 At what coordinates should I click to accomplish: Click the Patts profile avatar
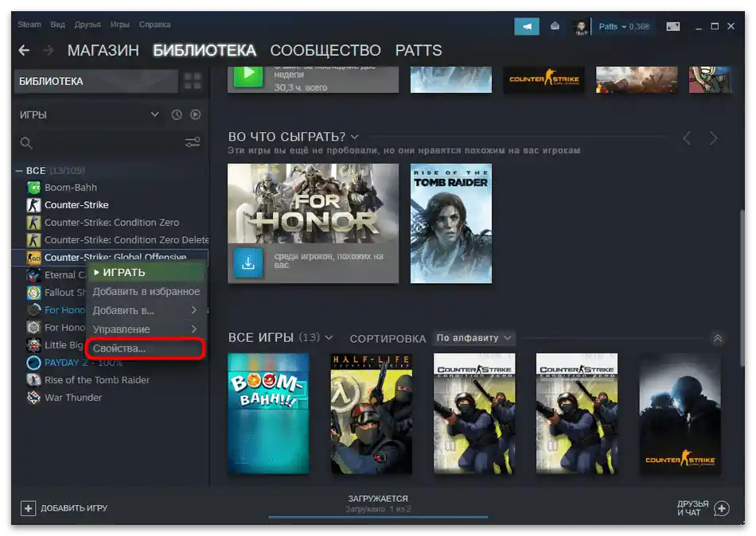pos(581,27)
